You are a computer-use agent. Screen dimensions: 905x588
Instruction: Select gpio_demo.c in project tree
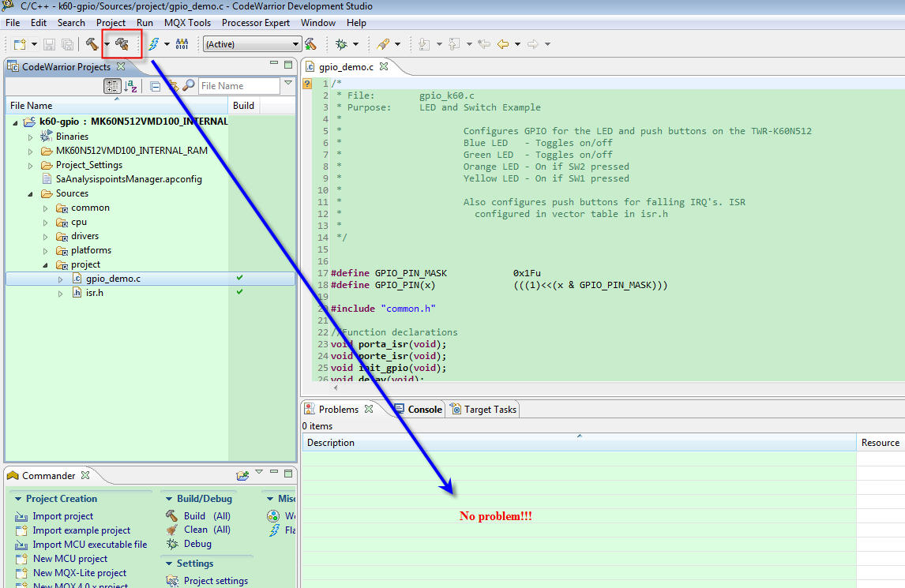coord(113,279)
